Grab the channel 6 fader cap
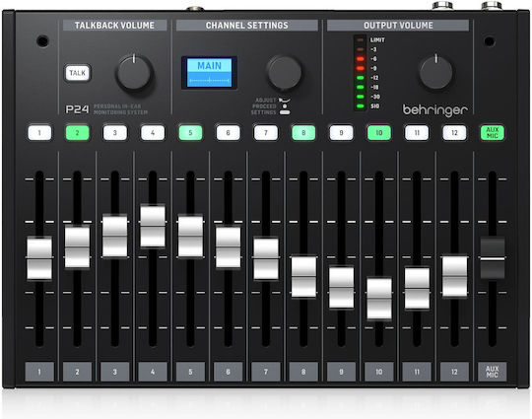 coord(228,246)
